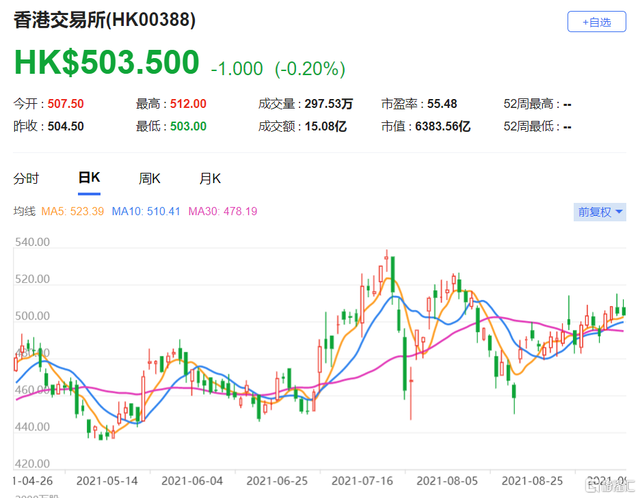Click the 520.00 y-axis label
Image resolution: width=640 pixels, height=498 pixels.
[x=32, y=279]
